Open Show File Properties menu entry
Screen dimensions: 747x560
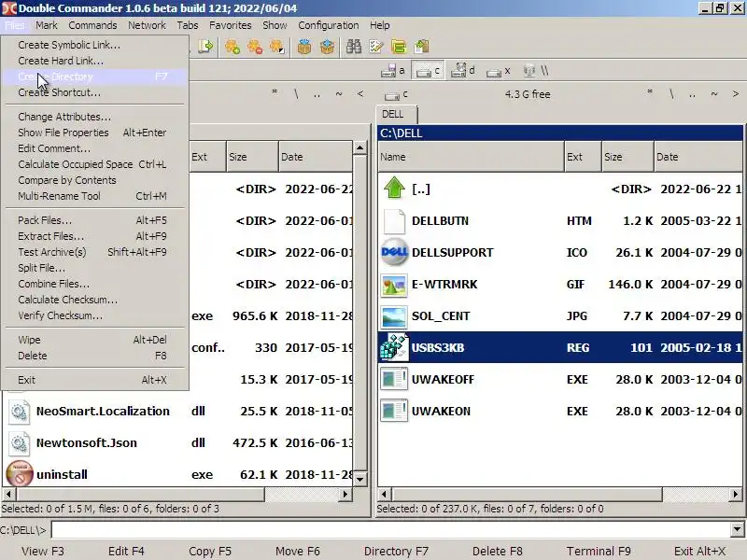pyautogui.click(x=95, y=133)
